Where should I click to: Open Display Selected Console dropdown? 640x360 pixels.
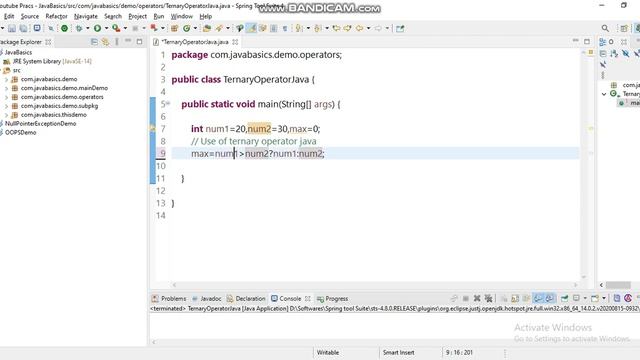[585, 298]
